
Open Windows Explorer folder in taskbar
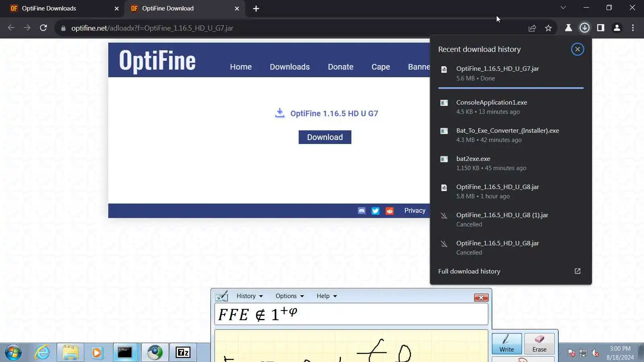70,352
